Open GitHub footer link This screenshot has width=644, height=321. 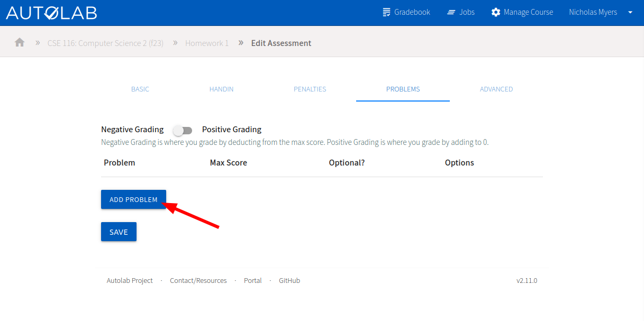289,280
